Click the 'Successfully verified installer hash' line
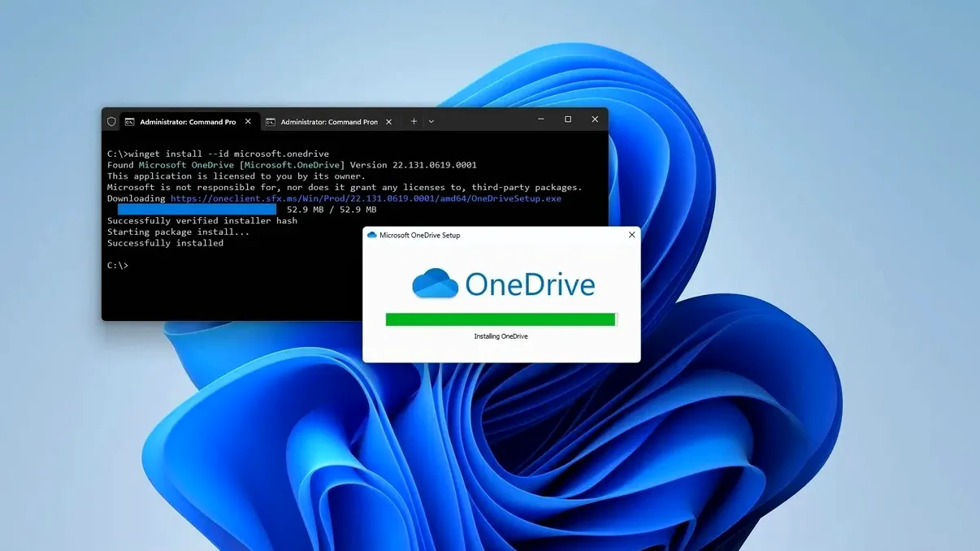The width and height of the screenshot is (980, 551). click(202, 221)
